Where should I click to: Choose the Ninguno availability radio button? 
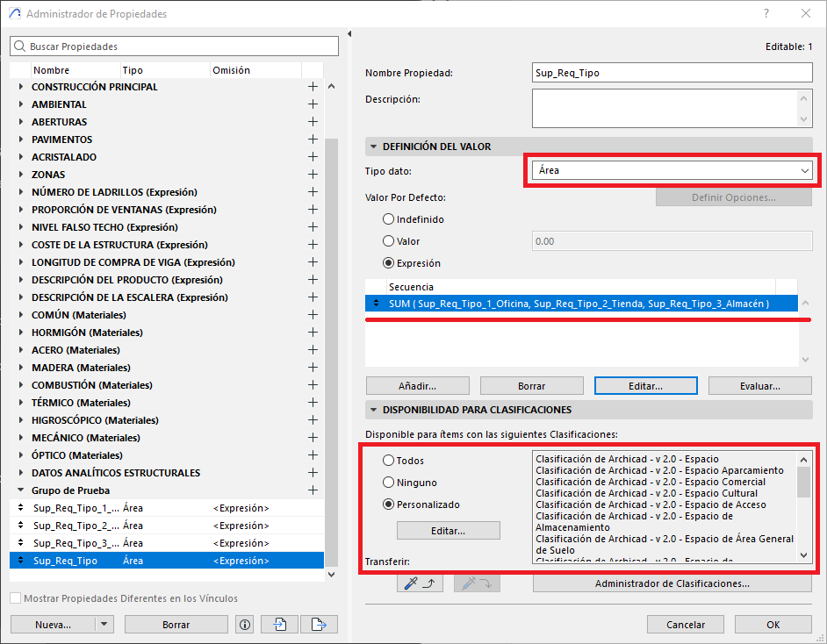pos(388,483)
